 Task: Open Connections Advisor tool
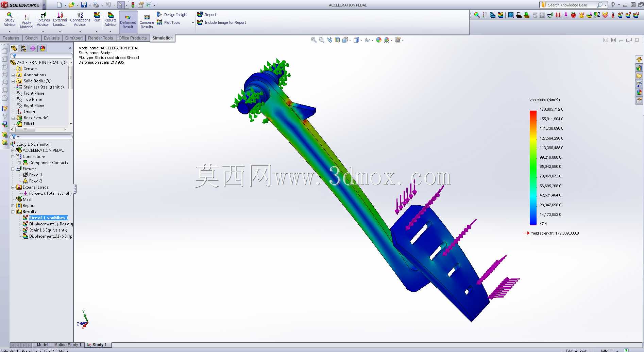pos(80,20)
